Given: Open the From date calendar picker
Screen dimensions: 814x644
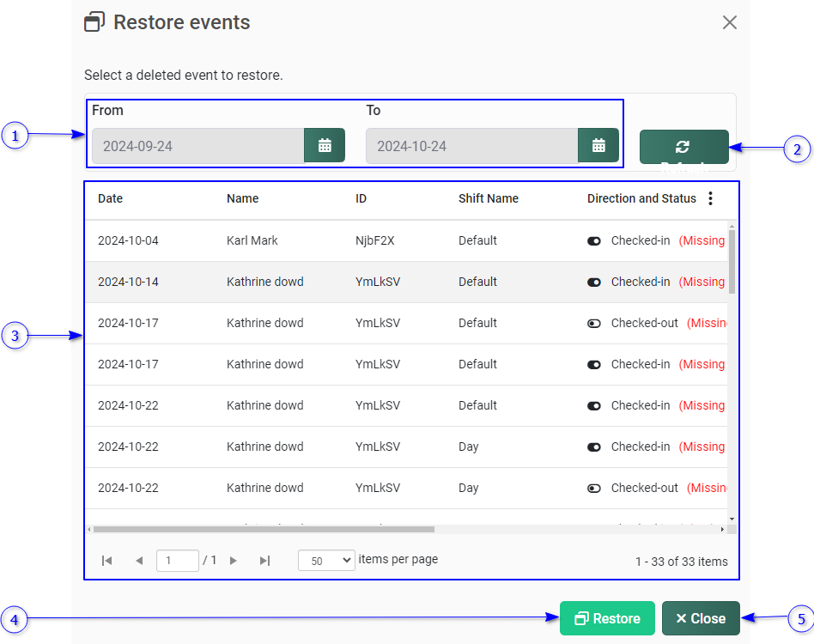Looking at the screenshot, I should pos(325,146).
